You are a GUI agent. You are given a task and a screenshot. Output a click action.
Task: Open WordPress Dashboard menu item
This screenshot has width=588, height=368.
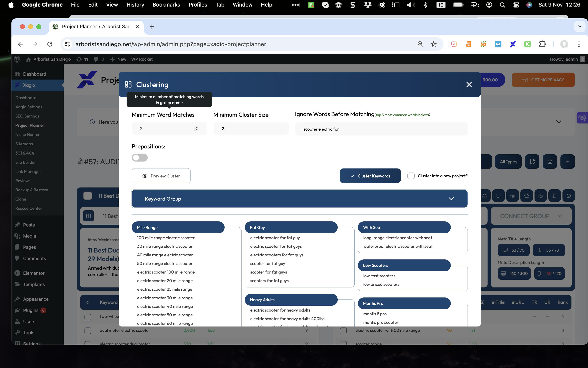(35, 74)
